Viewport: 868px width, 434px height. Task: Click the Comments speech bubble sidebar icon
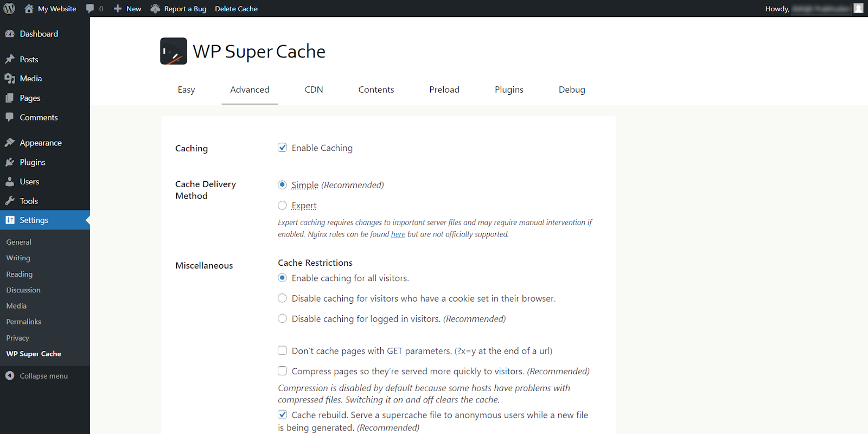(x=10, y=117)
